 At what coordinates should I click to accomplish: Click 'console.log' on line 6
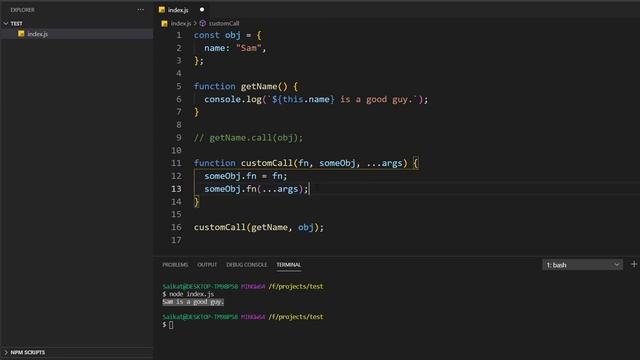[x=233, y=100]
